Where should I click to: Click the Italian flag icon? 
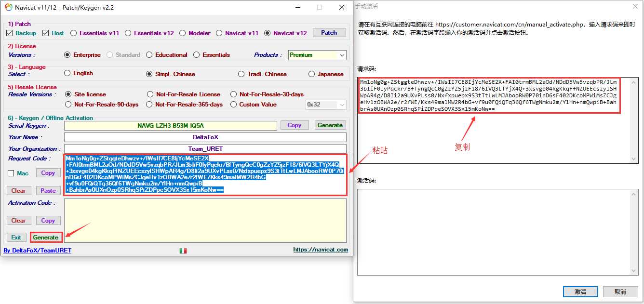pyautogui.click(x=183, y=251)
